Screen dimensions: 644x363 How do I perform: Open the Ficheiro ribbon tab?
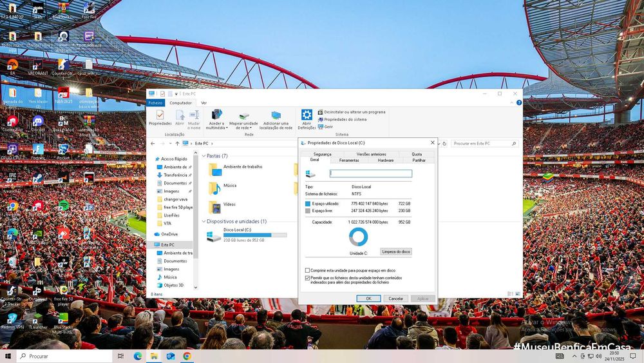point(155,103)
